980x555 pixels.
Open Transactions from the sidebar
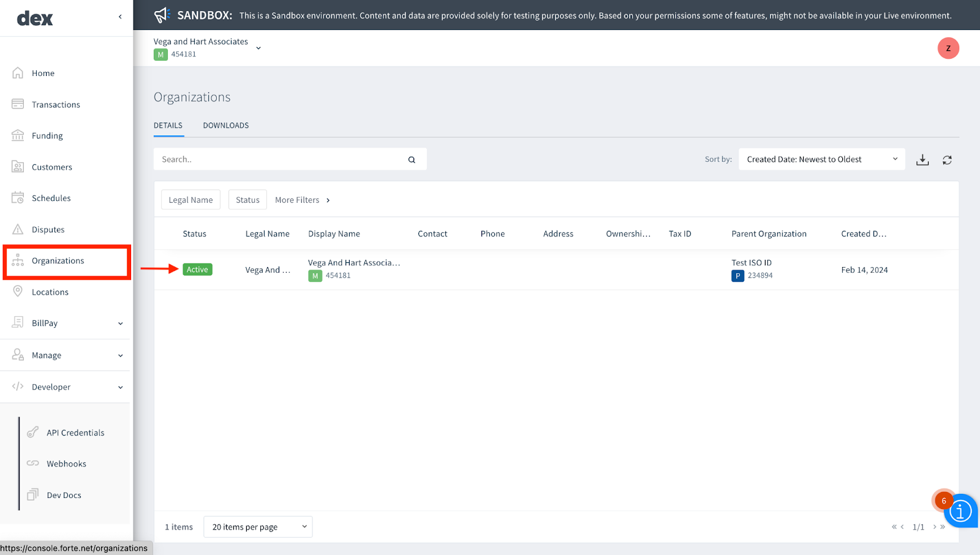[18, 104]
